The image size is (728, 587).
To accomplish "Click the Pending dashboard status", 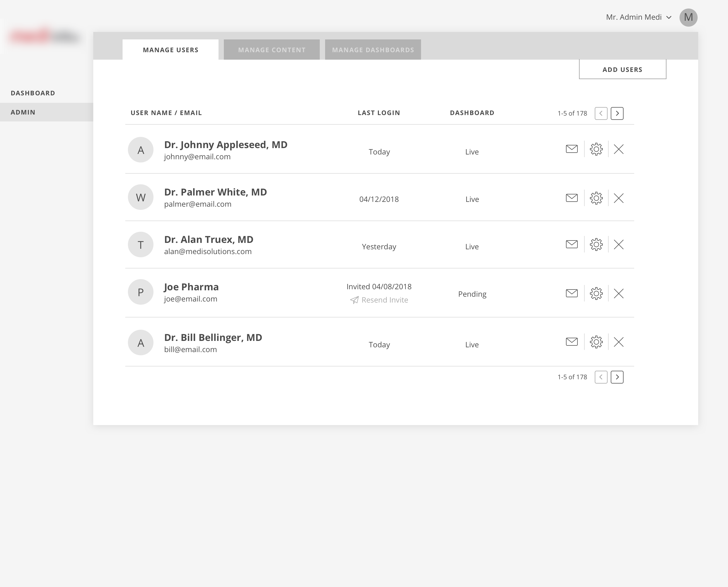I will [x=472, y=294].
